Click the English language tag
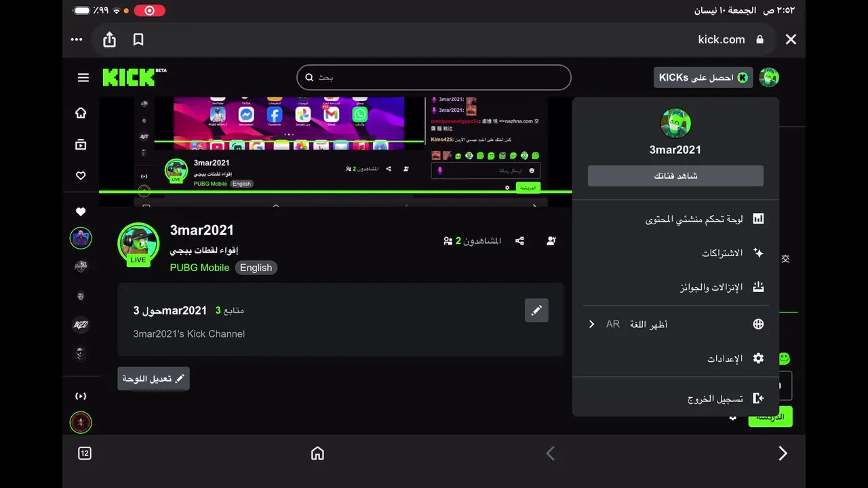The image size is (868, 488). (x=256, y=268)
